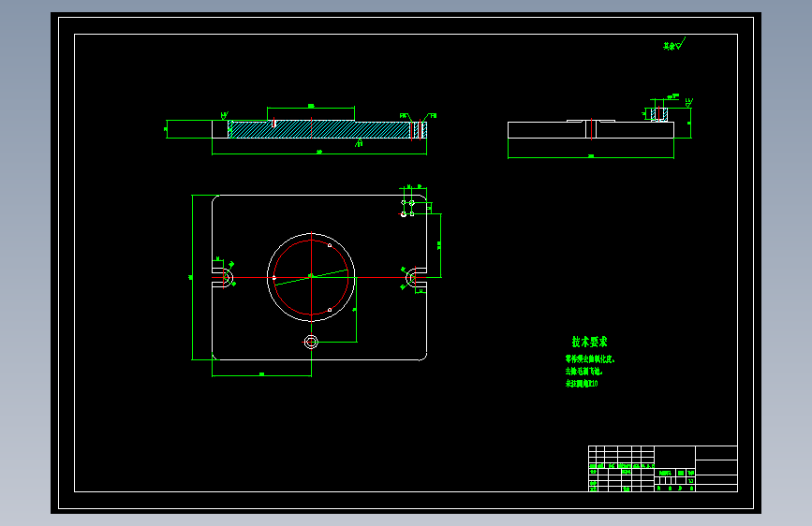Select overall length dimension under section view
This screenshot has width=812, height=526.
coord(319,153)
